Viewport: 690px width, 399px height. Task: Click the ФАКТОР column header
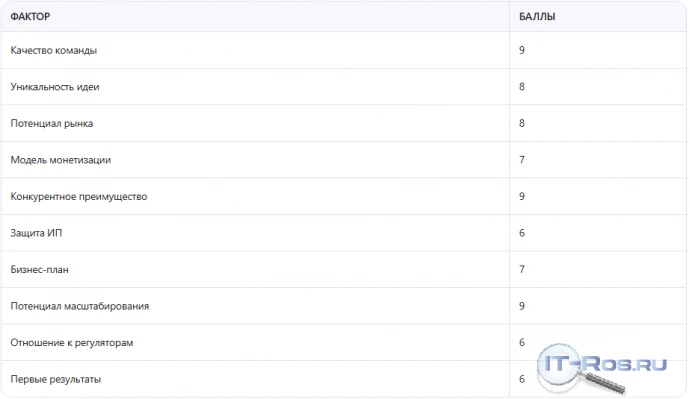(x=30, y=17)
